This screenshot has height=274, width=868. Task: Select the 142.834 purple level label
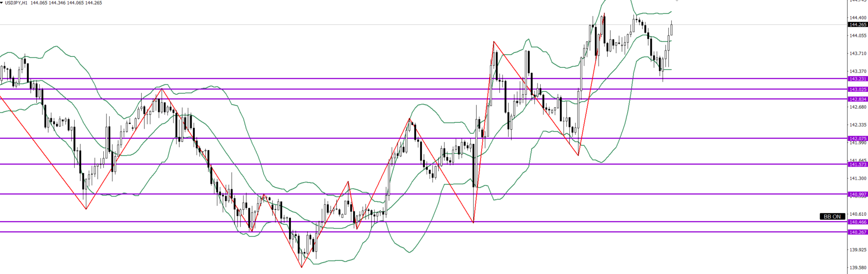858,99
